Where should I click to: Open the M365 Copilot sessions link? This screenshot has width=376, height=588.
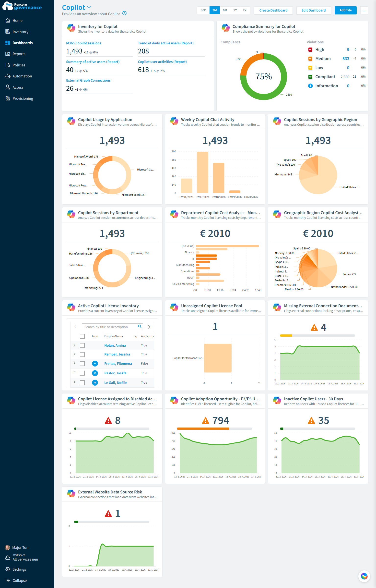tap(83, 43)
